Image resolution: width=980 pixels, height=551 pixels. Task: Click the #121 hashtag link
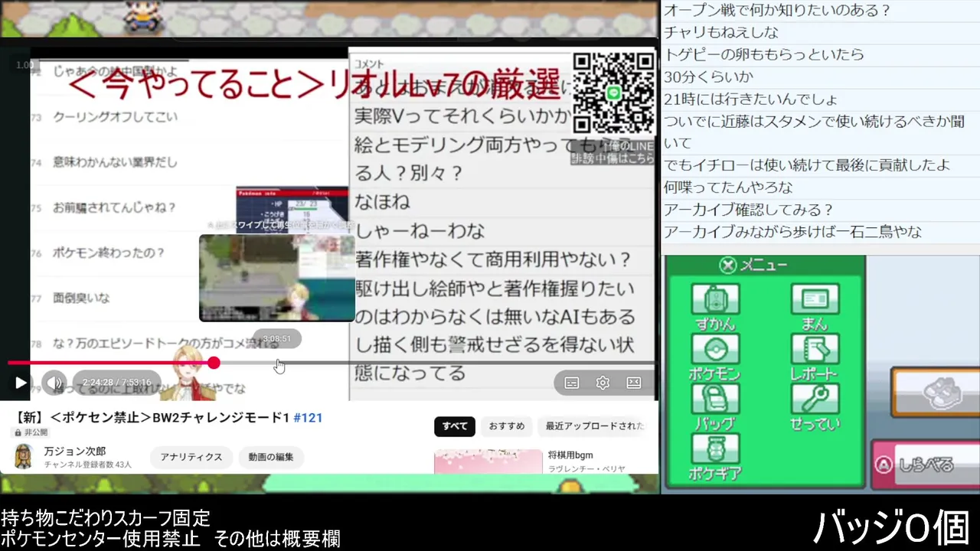(308, 417)
